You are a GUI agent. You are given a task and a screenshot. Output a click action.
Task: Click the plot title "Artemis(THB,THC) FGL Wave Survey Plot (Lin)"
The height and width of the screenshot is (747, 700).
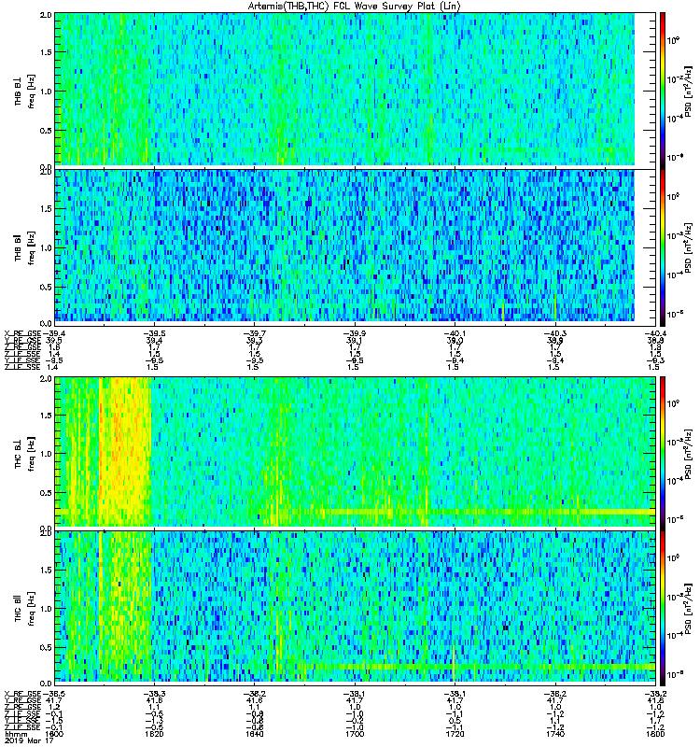tap(355, 7)
